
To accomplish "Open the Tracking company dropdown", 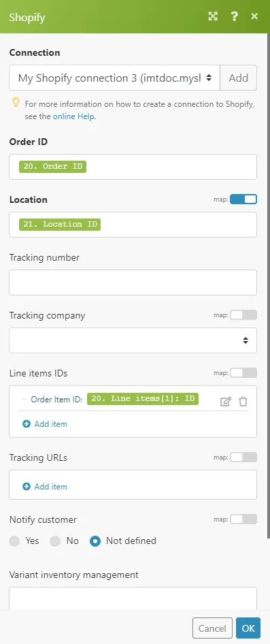I will (x=133, y=340).
